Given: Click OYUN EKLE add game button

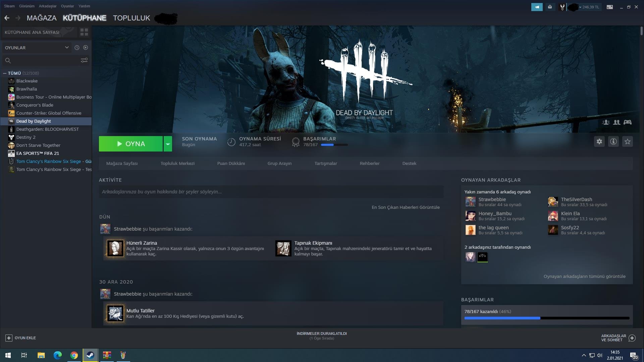Looking at the screenshot, I should [21, 338].
